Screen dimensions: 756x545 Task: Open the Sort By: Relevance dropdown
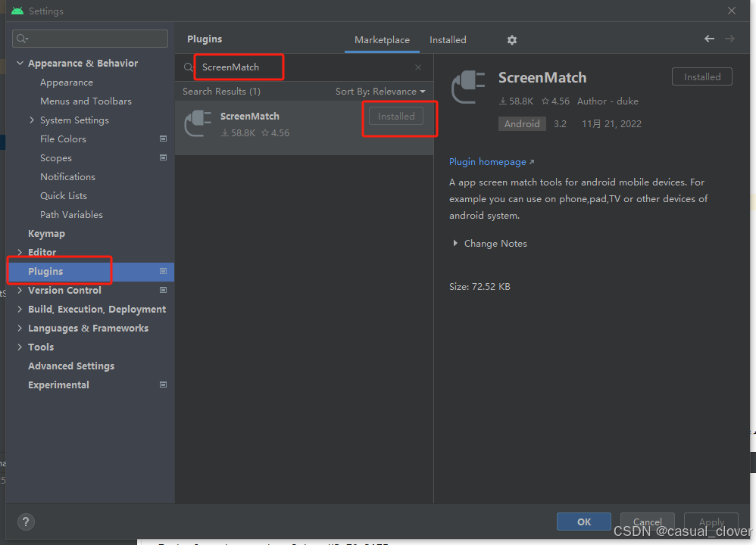point(380,92)
